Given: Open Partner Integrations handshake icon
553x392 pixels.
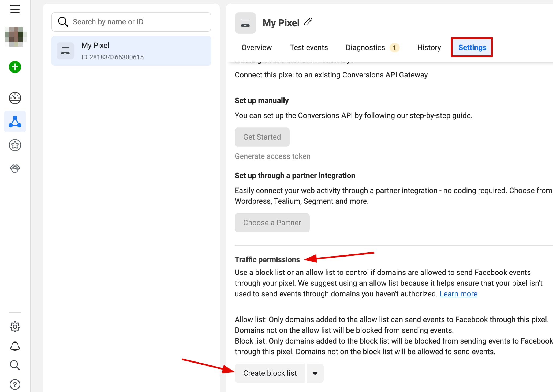Looking at the screenshot, I should tap(15, 168).
